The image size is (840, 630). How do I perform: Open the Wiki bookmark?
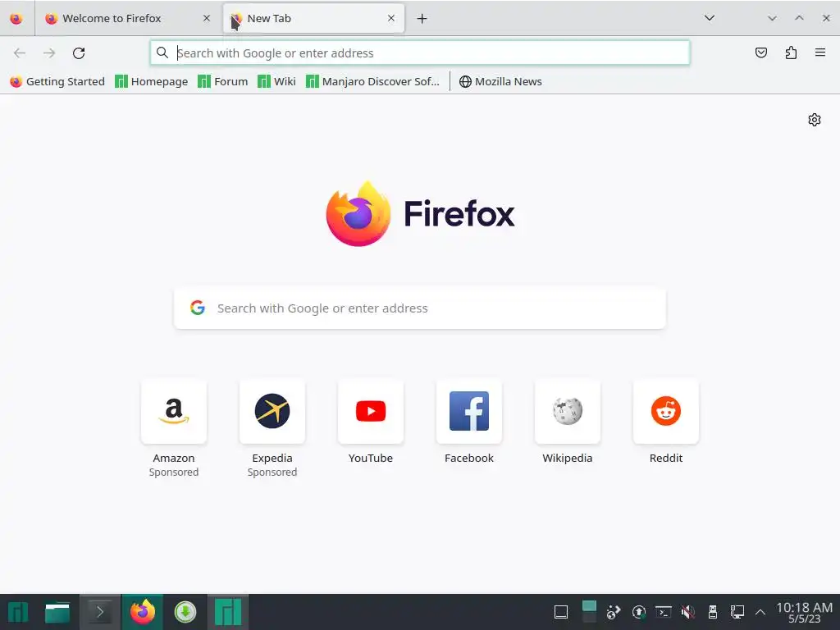(277, 81)
